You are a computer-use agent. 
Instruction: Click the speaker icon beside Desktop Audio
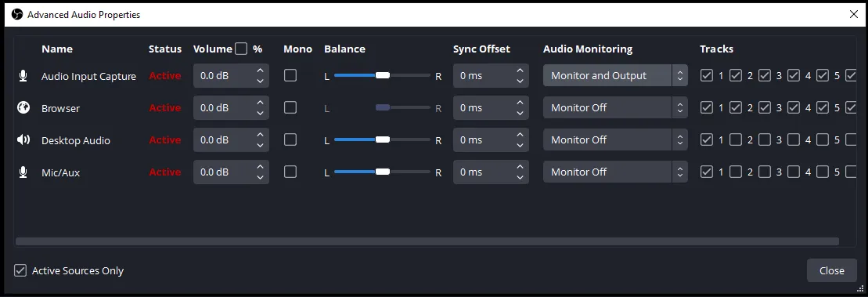point(23,139)
